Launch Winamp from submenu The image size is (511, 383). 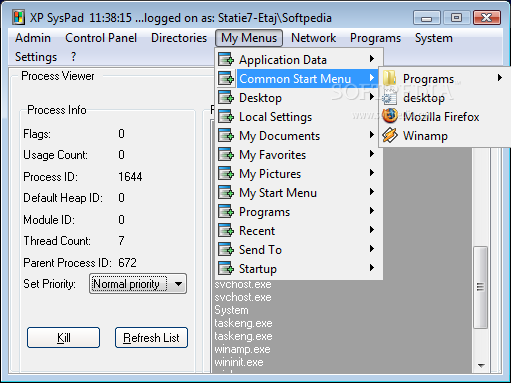pyautogui.click(x=445, y=136)
